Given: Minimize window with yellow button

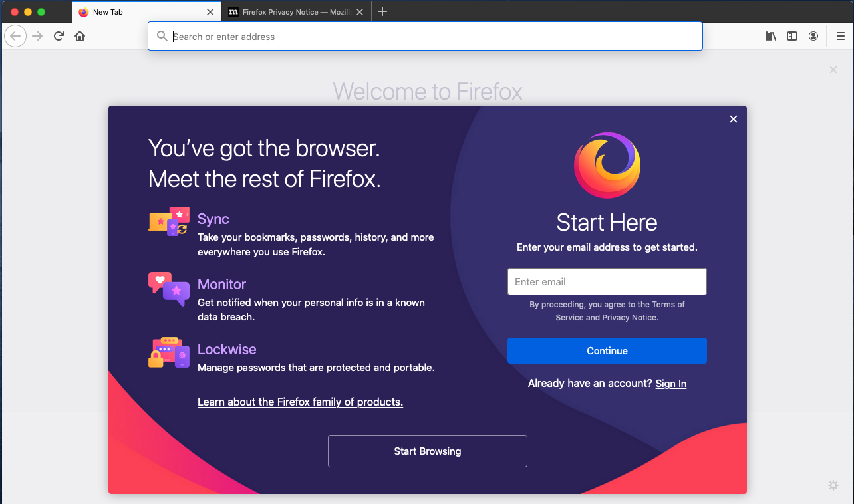Looking at the screenshot, I should [x=28, y=12].
